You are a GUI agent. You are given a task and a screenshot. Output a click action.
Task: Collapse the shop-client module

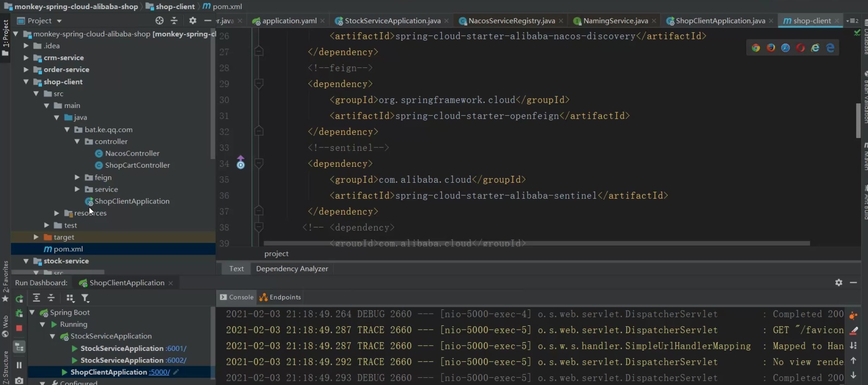tap(26, 82)
